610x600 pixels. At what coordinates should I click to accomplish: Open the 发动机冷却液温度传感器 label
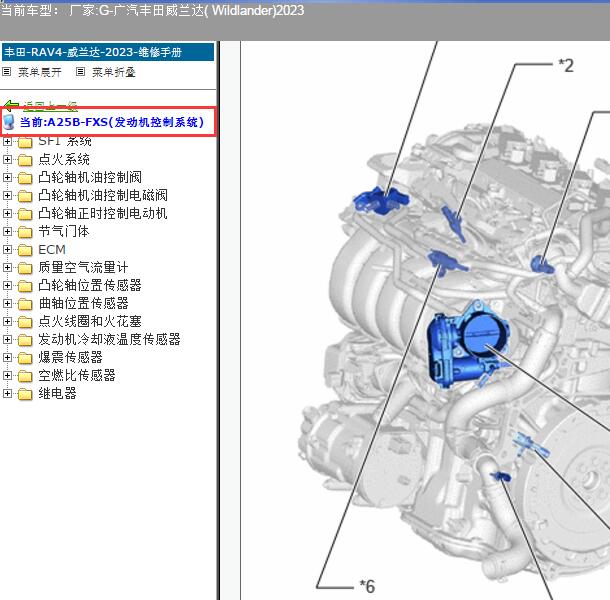[x=109, y=339]
